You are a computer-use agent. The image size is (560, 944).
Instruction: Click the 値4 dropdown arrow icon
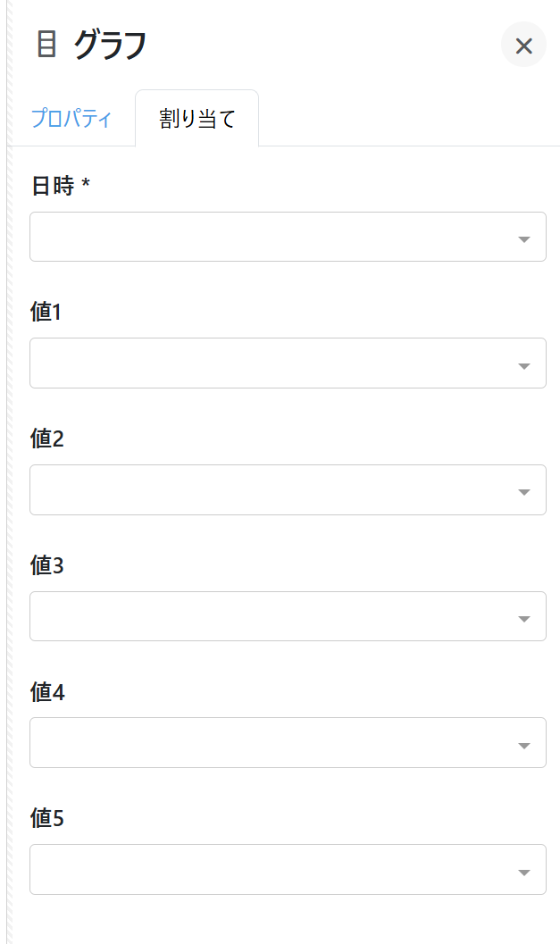click(x=524, y=746)
